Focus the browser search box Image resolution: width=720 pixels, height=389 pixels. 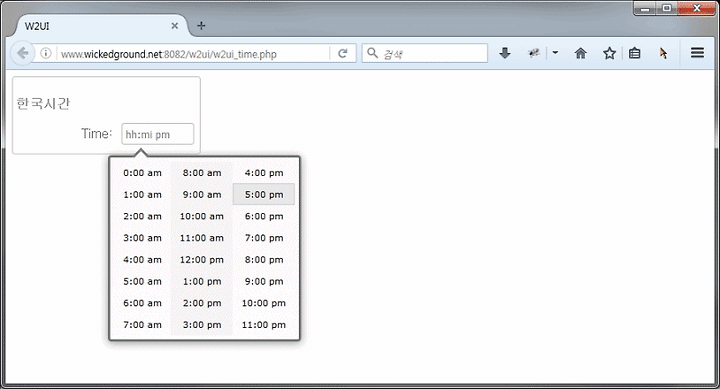424,53
